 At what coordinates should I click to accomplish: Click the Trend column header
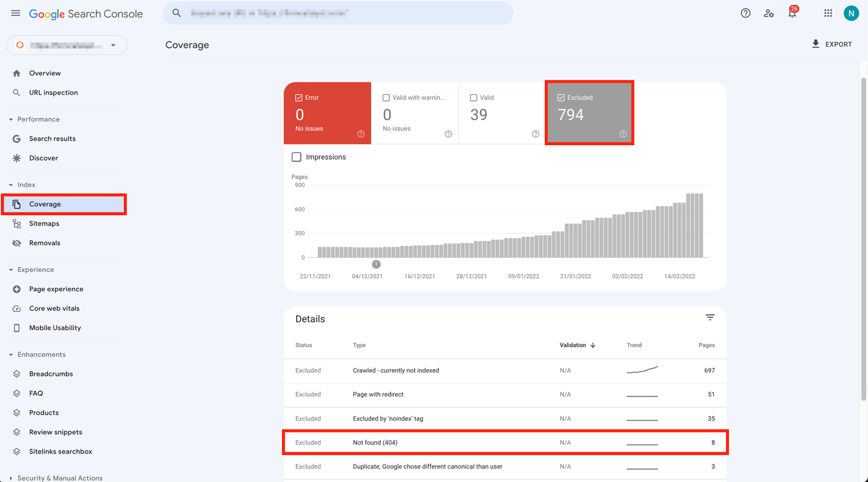[634, 345]
